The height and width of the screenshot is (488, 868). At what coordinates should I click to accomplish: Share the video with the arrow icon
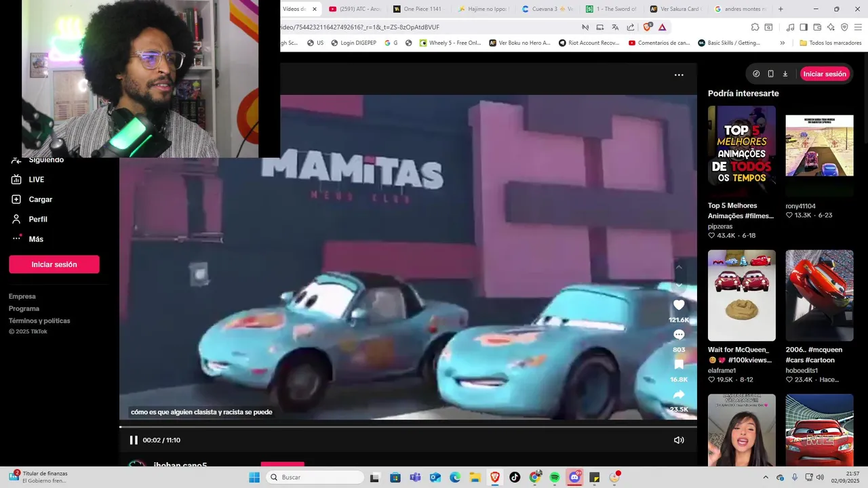679,394
